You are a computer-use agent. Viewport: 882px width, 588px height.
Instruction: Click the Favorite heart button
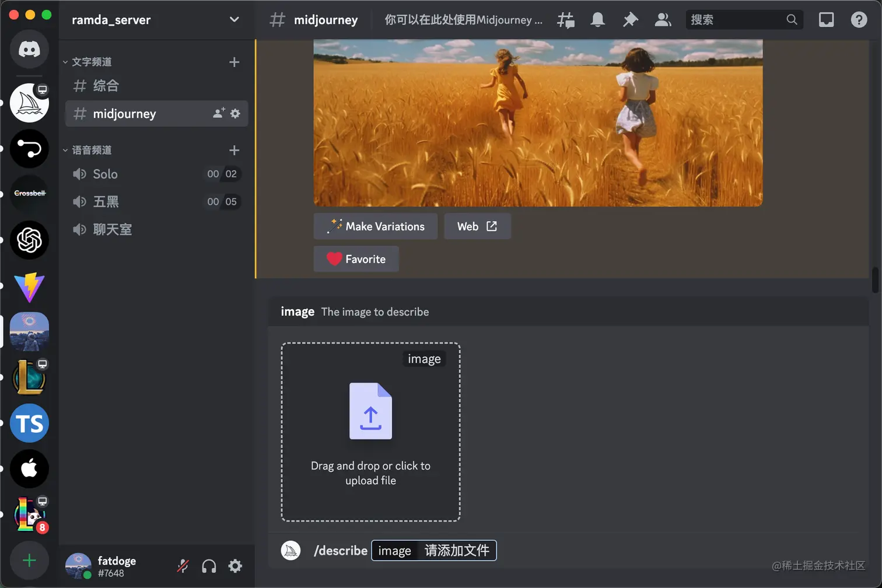(356, 259)
